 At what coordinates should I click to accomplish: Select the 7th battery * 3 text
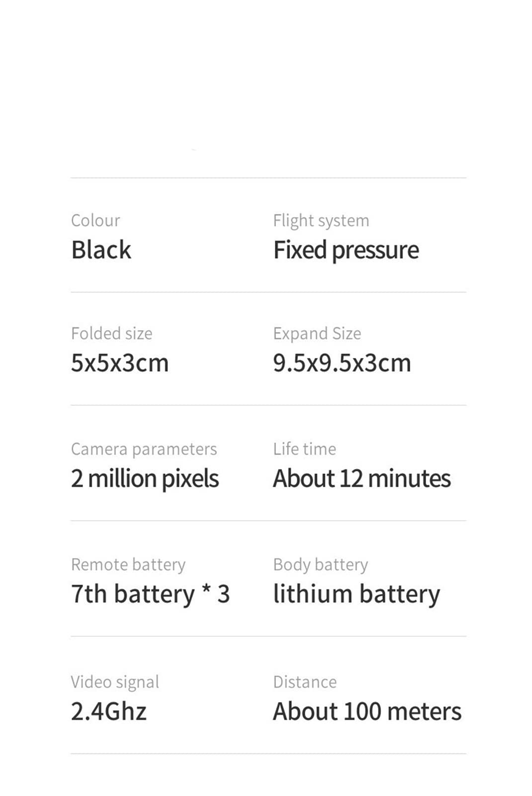click(151, 594)
